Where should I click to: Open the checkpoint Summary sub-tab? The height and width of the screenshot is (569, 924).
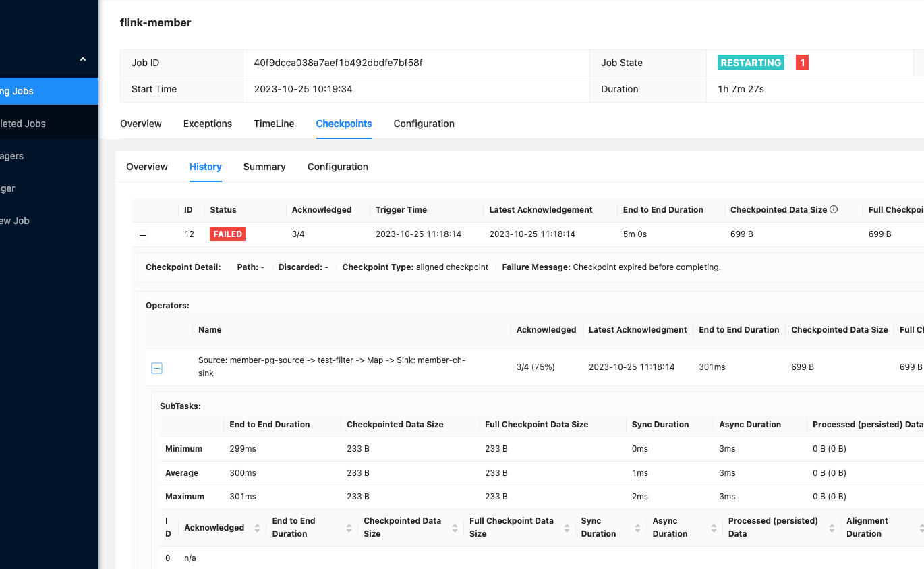[x=264, y=167]
